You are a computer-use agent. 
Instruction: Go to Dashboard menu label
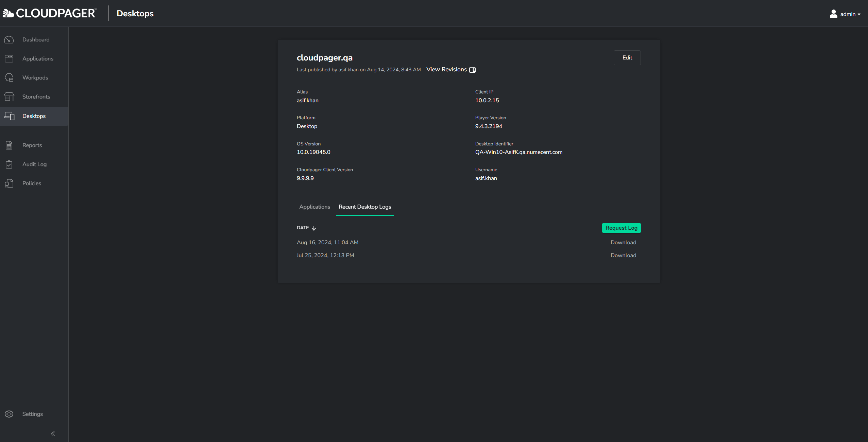tap(36, 40)
